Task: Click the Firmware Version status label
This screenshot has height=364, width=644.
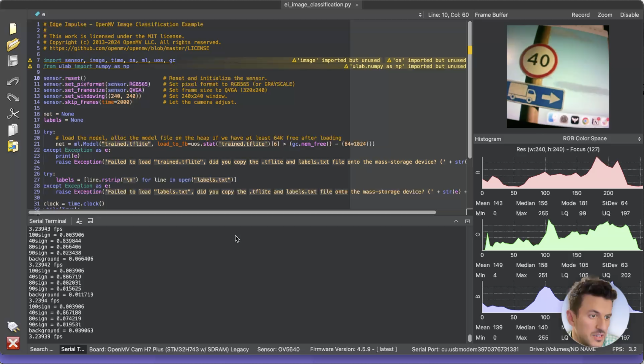Action: click(x=353, y=349)
